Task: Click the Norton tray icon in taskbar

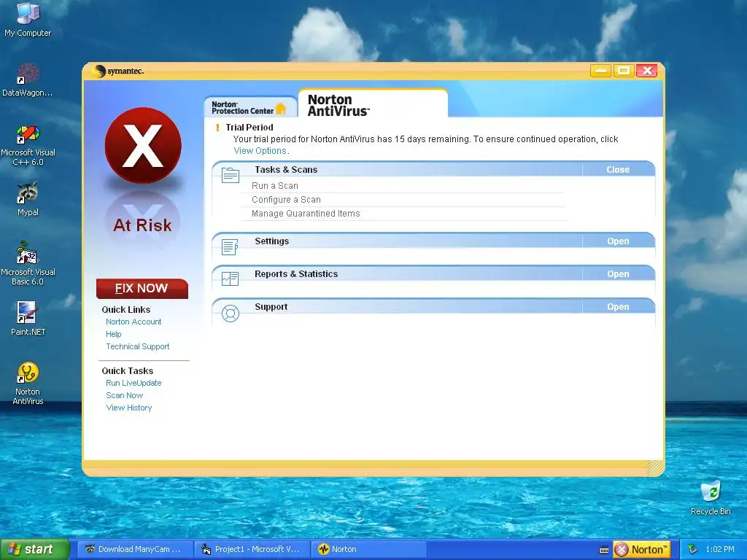Action: pyautogui.click(x=642, y=550)
